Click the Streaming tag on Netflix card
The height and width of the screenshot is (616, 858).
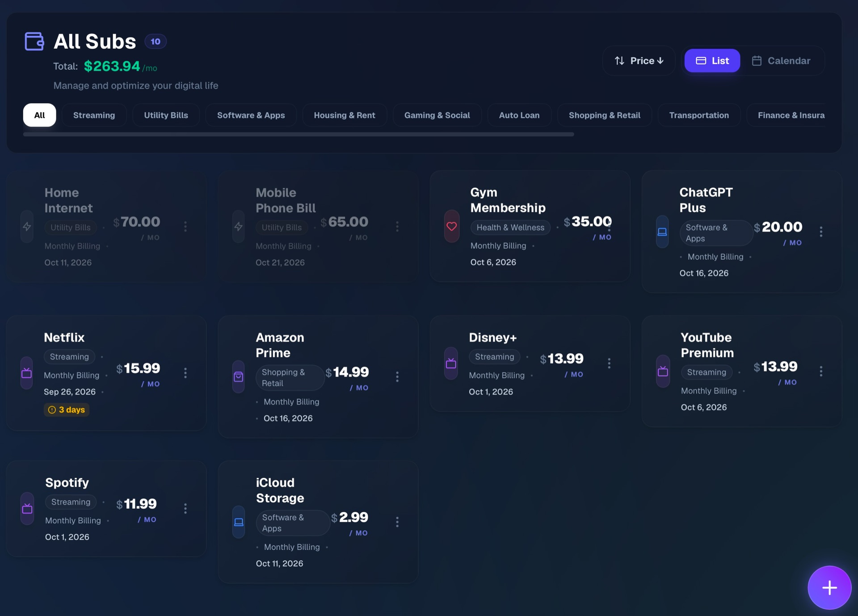pos(69,357)
